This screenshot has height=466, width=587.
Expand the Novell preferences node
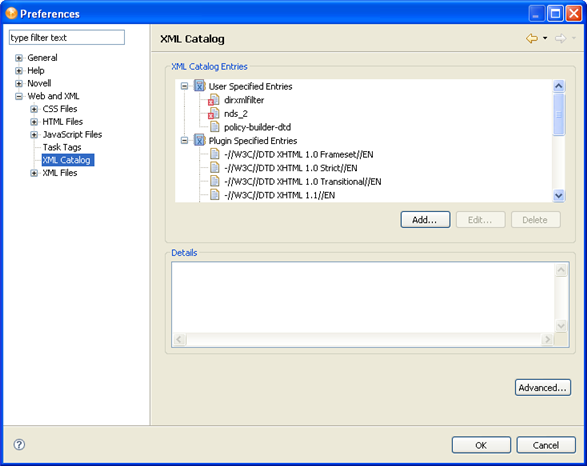19,83
